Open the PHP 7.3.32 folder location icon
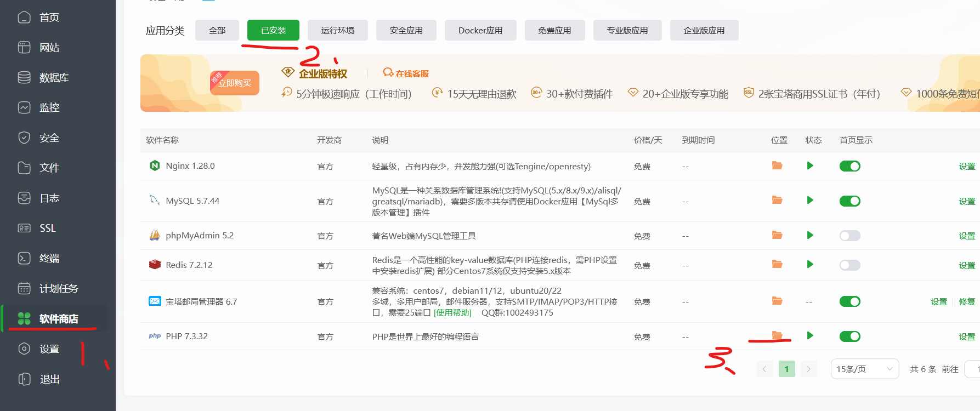The width and height of the screenshot is (980, 411). pos(777,335)
